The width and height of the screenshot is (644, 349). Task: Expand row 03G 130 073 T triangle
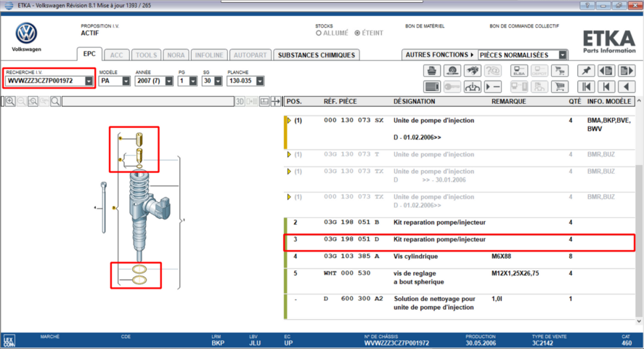[289, 155]
